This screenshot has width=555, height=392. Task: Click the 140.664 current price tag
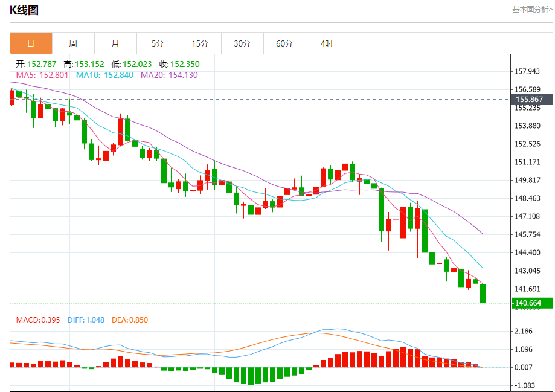pyautogui.click(x=531, y=303)
